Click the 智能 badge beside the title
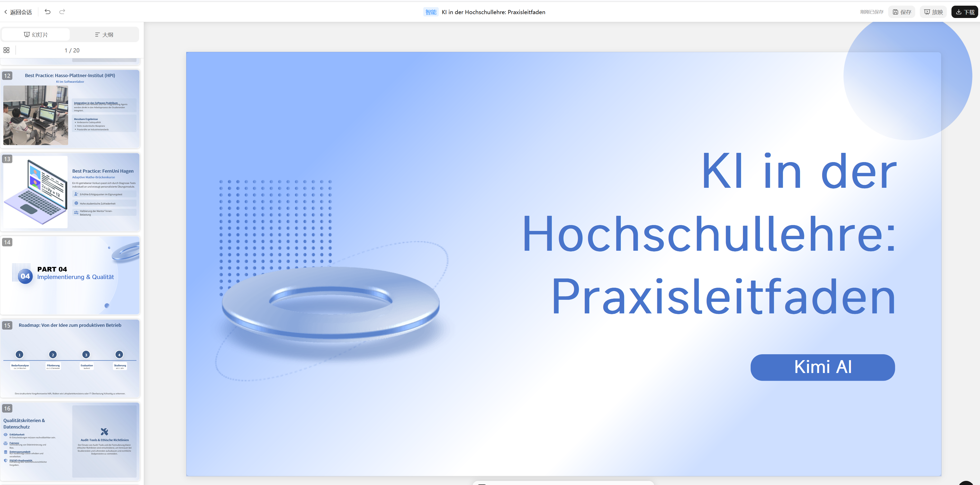Image resolution: width=980 pixels, height=485 pixels. [x=430, y=12]
